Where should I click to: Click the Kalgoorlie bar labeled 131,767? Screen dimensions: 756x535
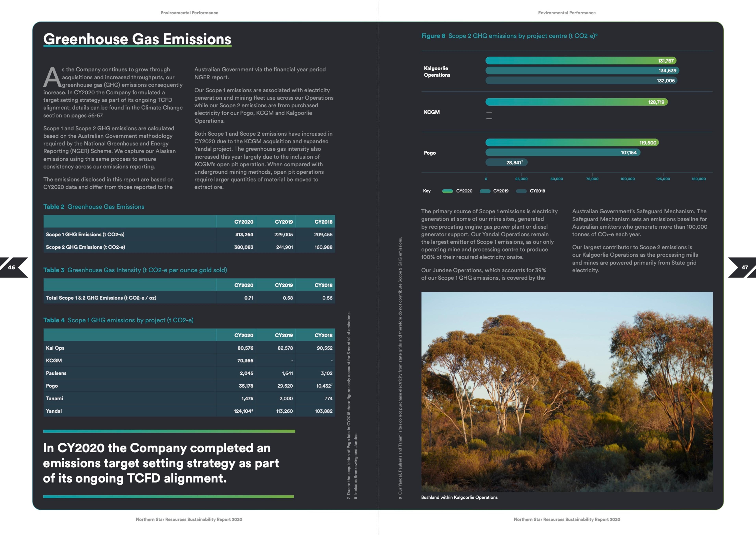[581, 61]
